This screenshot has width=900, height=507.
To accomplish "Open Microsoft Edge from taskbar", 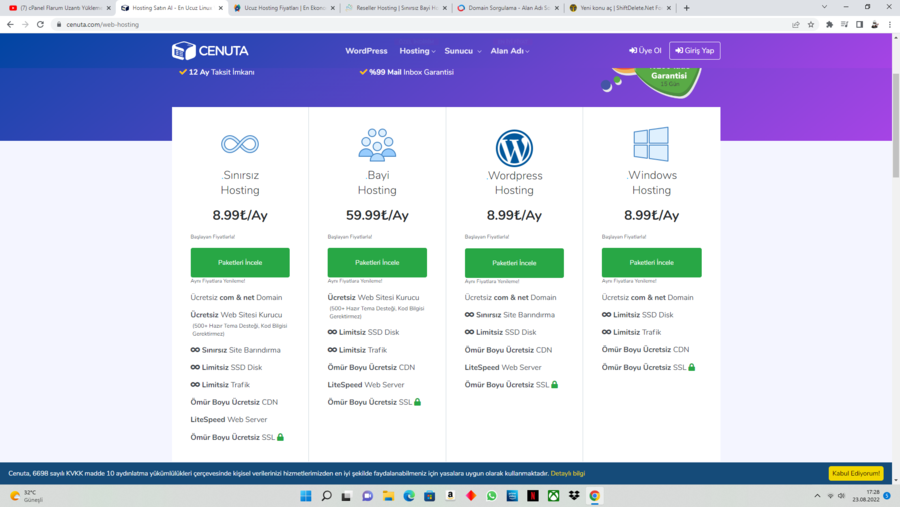I will pyautogui.click(x=409, y=496).
